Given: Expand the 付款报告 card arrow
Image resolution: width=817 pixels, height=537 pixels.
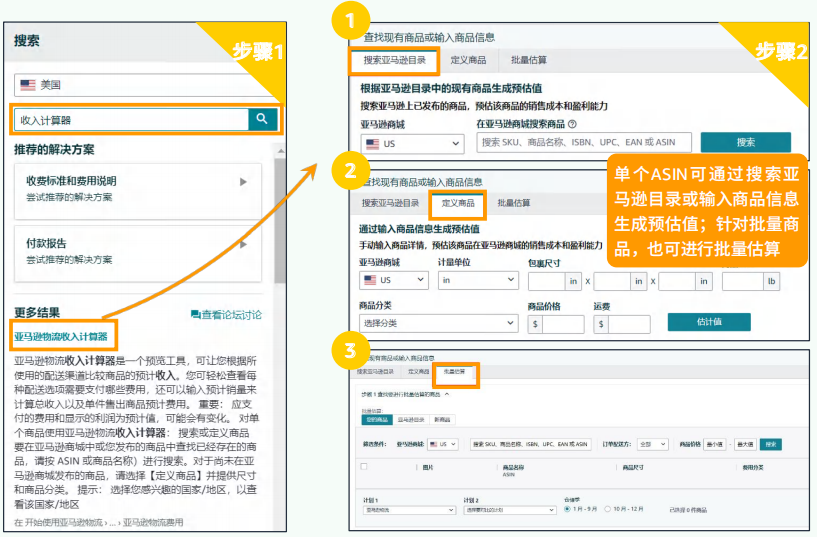Looking at the screenshot, I should (243, 244).
